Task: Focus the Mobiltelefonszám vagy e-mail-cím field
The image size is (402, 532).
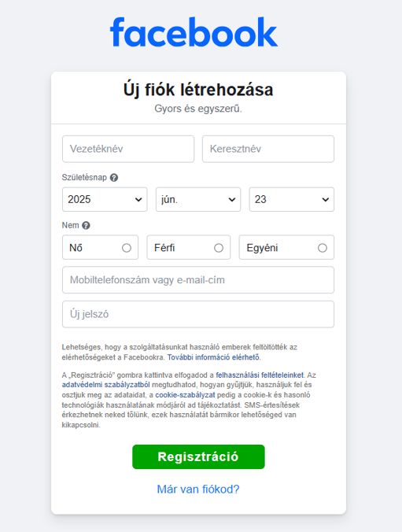Action: tap(198, 280)
